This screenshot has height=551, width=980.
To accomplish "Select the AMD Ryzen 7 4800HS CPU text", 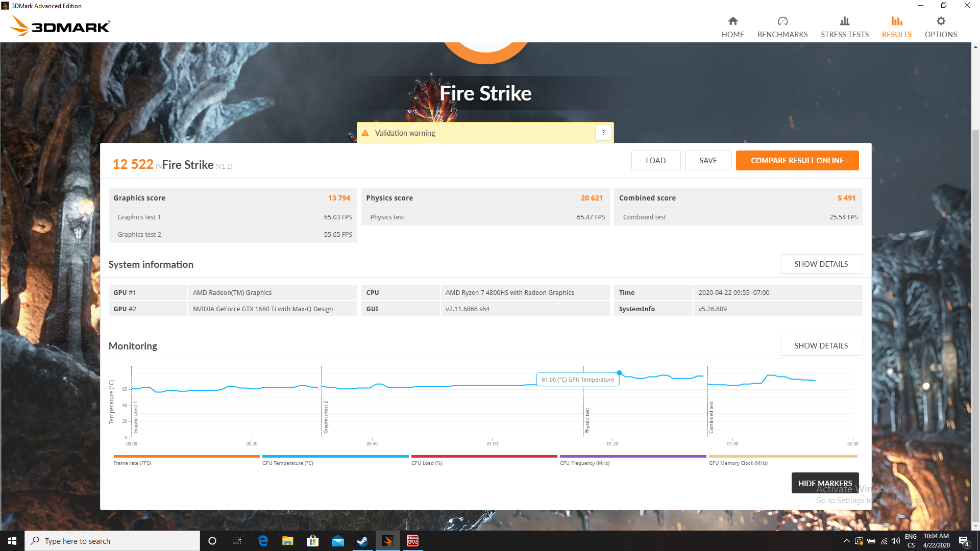I will pyautogui.click(x=509, y=292).
